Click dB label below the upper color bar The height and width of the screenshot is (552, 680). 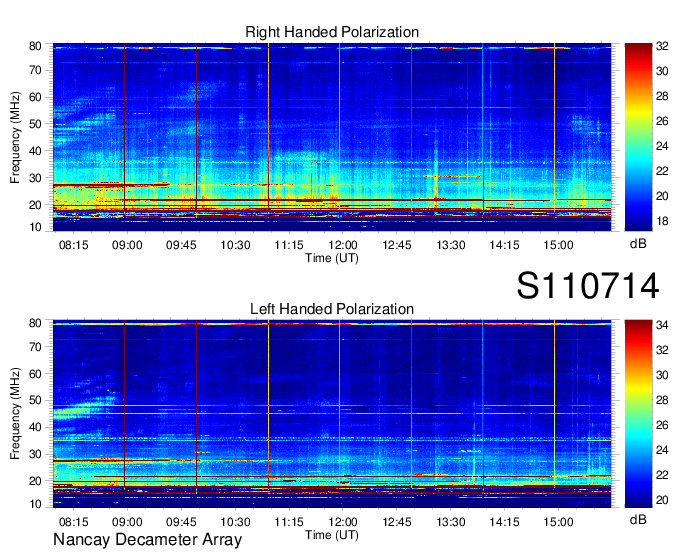[x=638, y=244]
